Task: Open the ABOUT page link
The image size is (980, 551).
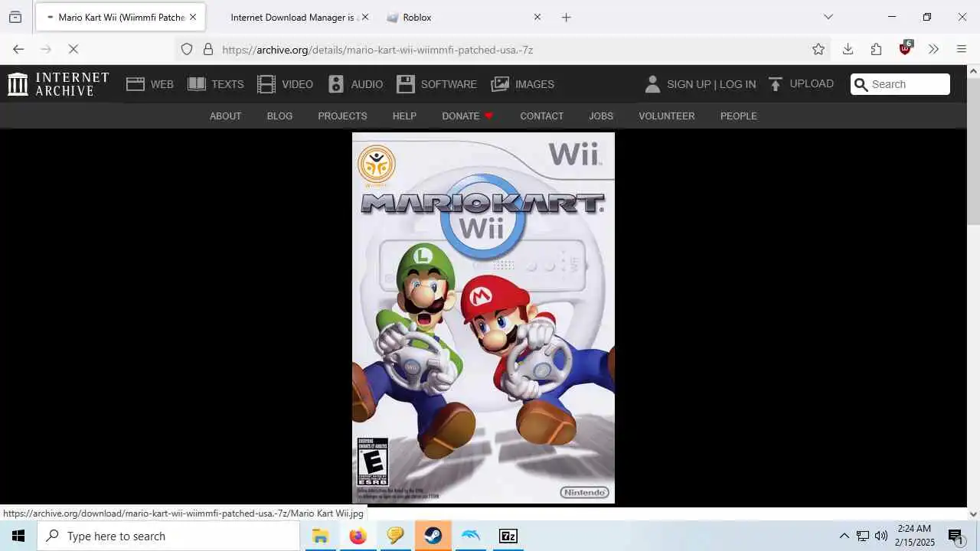Action: click(225, 116)
